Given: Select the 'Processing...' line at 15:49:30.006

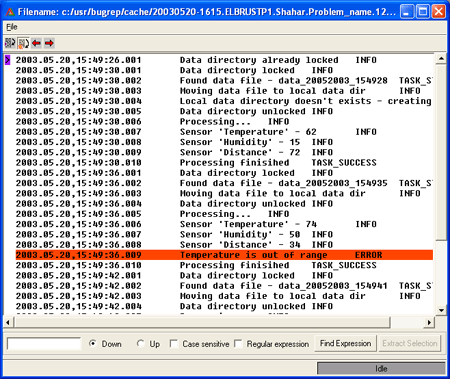Looking at the screenshot, I should tap(224, 122).
